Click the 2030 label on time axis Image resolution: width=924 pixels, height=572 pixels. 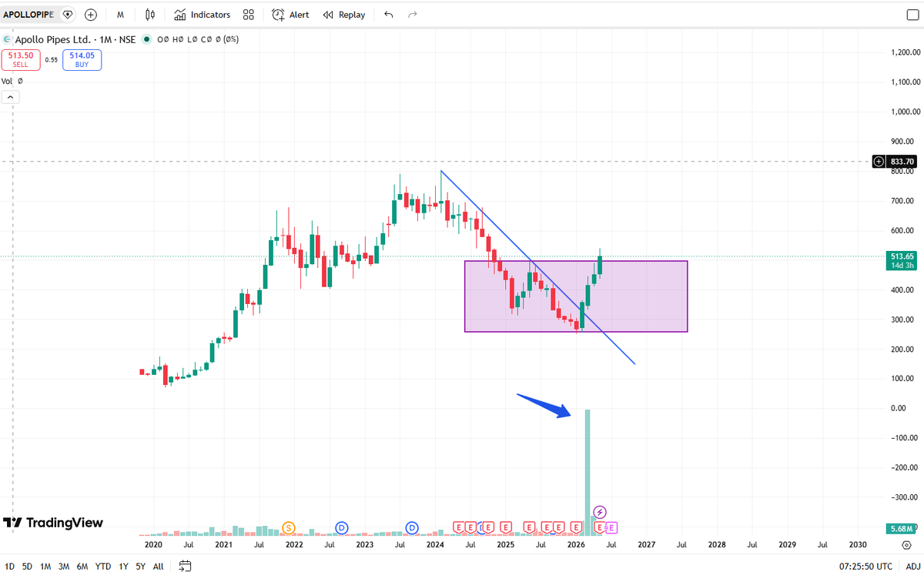click(857, 544)
